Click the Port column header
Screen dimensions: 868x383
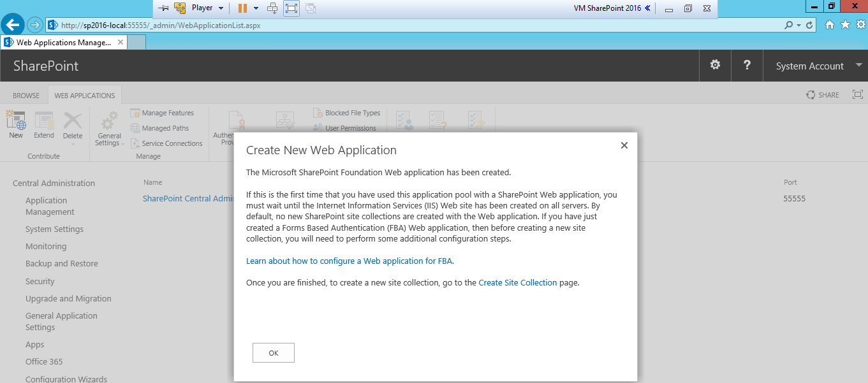click(790, 182)
